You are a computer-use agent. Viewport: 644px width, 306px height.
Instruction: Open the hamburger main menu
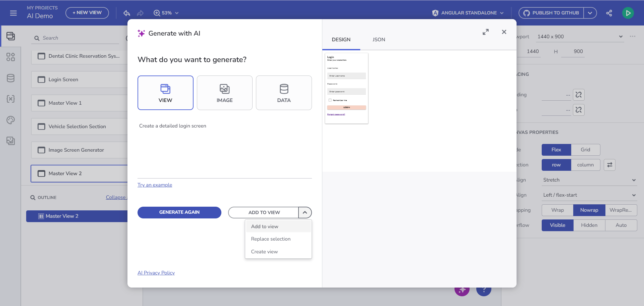[x=13, y=13]
